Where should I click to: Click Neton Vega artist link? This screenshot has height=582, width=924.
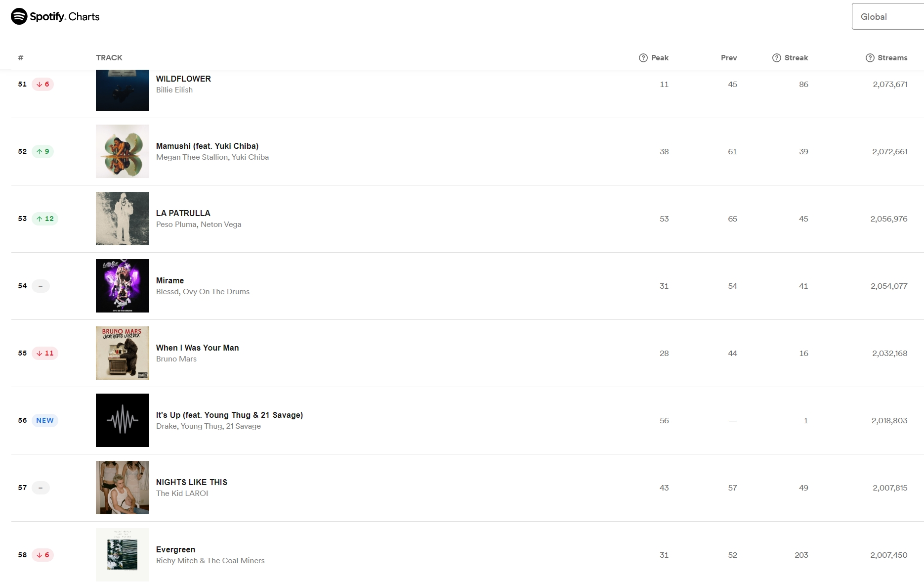[221, 224]
